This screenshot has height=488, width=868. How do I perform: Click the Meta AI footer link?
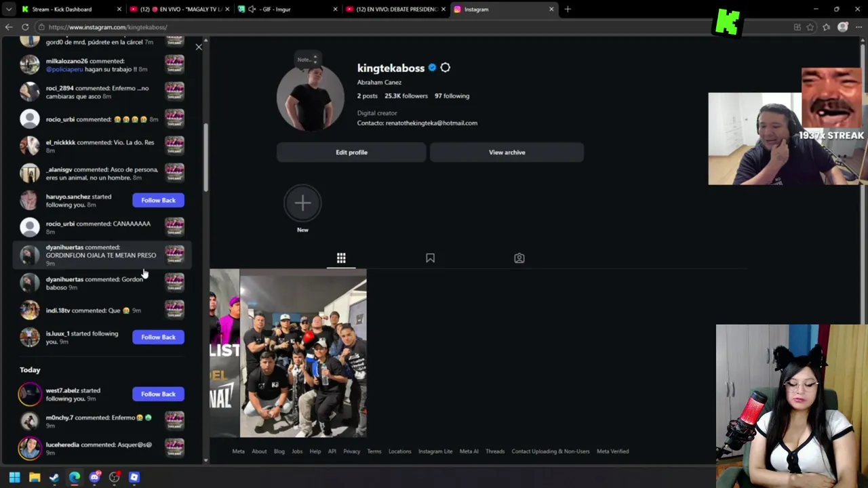(x=469, y=451)
